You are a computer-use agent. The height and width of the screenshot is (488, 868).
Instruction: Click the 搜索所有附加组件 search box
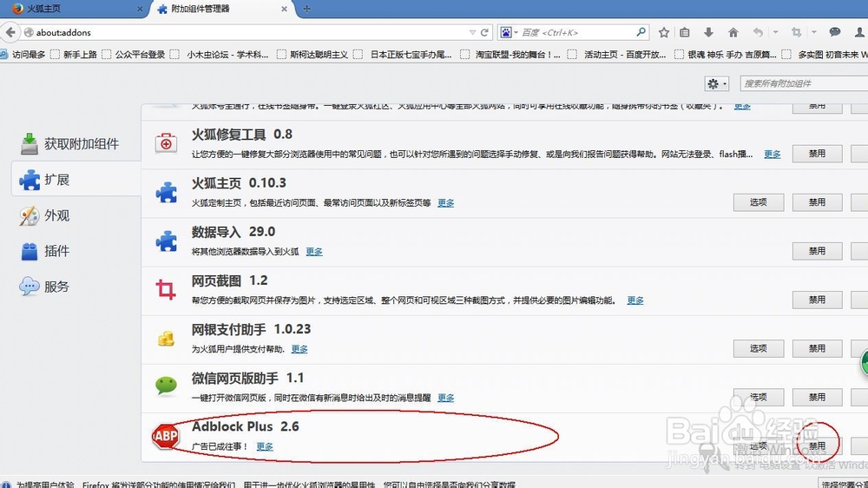pos(804,83)
